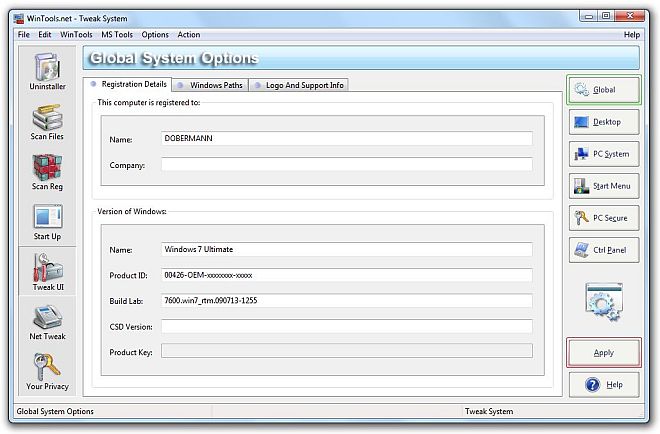This screenshot has height=434, width=660.
Task: Open the PC System section
Action: [x=604, y=154]
